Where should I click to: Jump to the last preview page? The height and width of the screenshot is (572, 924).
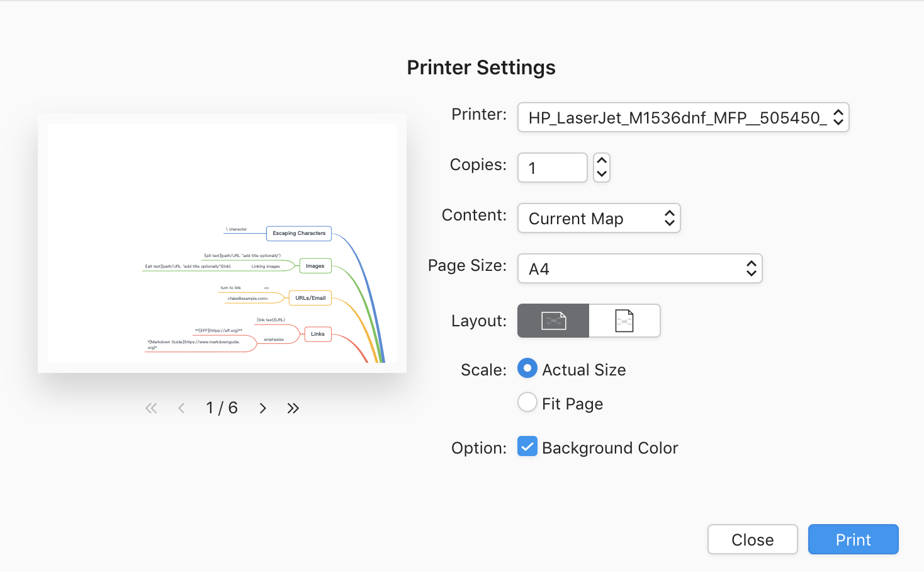click(x=293, y=408)
